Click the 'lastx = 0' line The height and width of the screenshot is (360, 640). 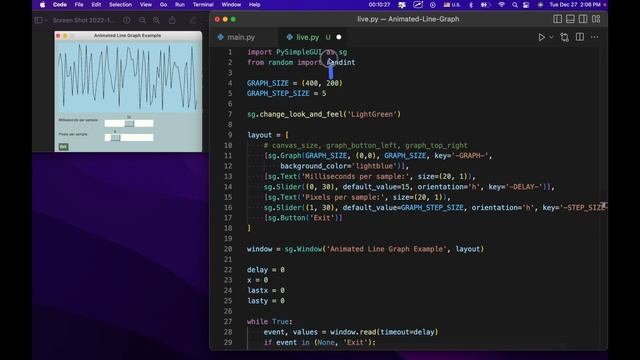pyautogui.click(x=266, y=291)
